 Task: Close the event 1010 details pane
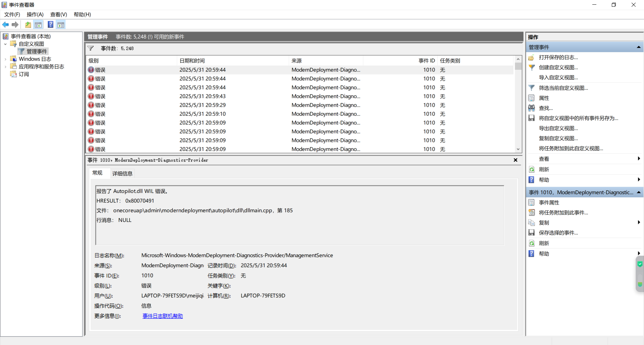515,160
